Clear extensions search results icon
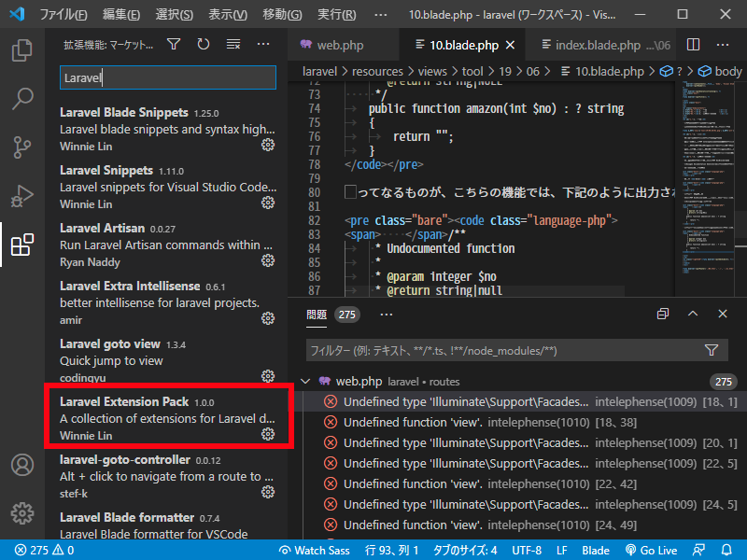 click(x=233, y=44)
